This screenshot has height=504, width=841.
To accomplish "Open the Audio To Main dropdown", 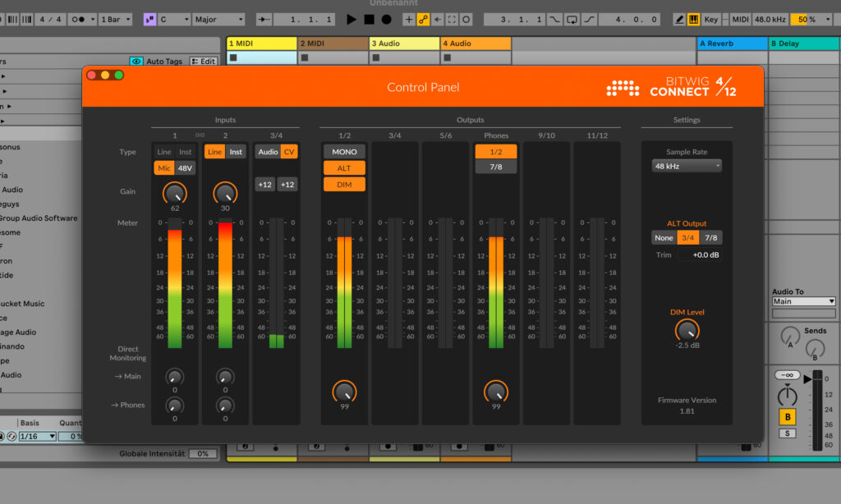I will pos(803,301).
